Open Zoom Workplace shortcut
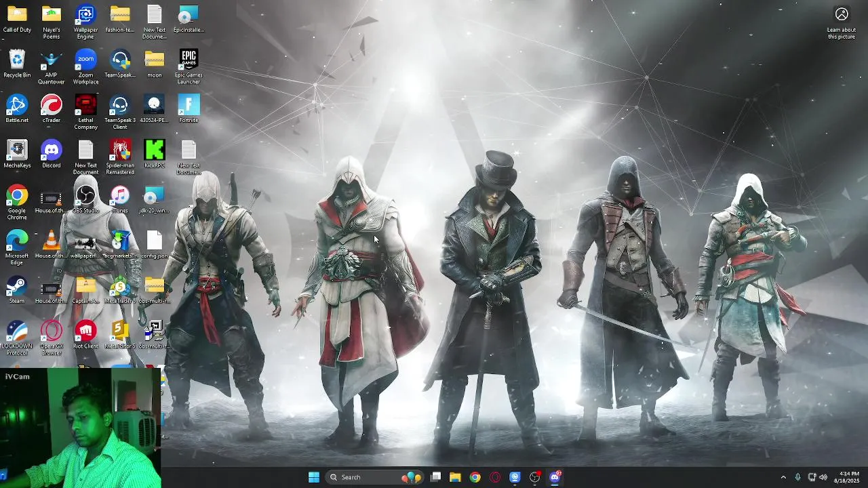Image resolution: width=868 pixels, height=488 pixels. pos(85,67)
